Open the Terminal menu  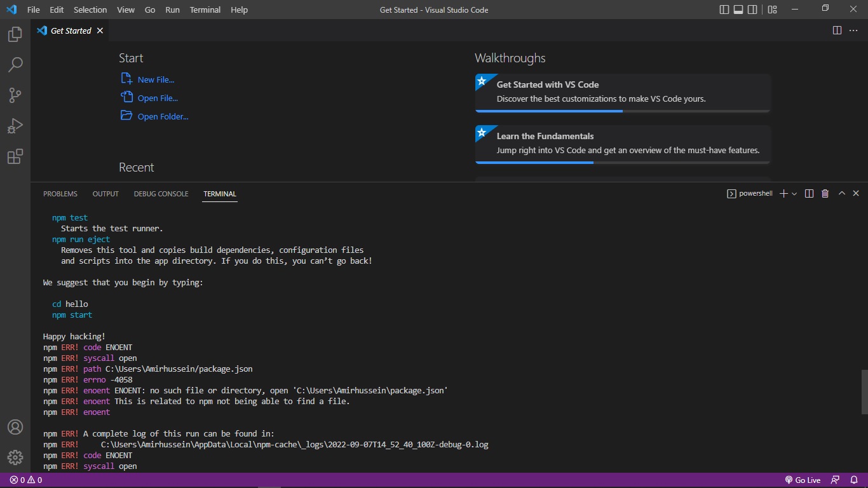point(205,10)
